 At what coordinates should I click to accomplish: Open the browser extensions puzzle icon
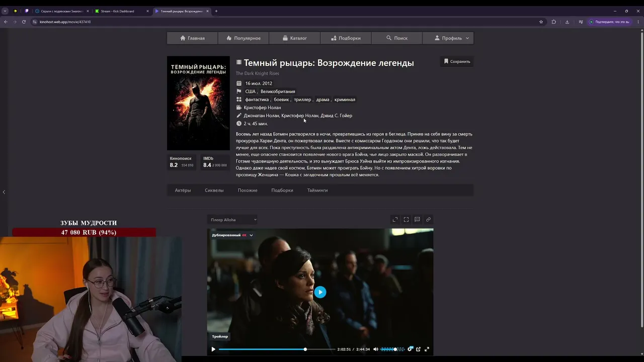pos(554,22)
